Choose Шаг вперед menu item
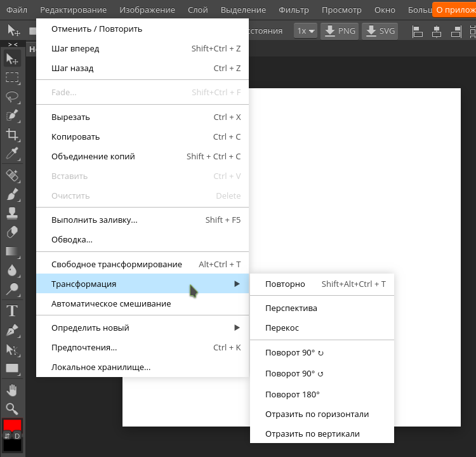This screenshot has width=476, height=457. [142, 49]
